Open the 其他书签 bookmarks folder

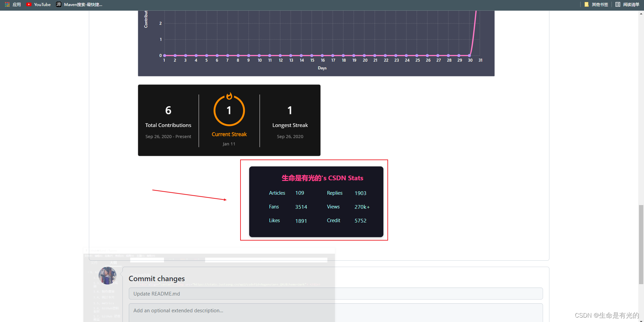tap(596, 4)
